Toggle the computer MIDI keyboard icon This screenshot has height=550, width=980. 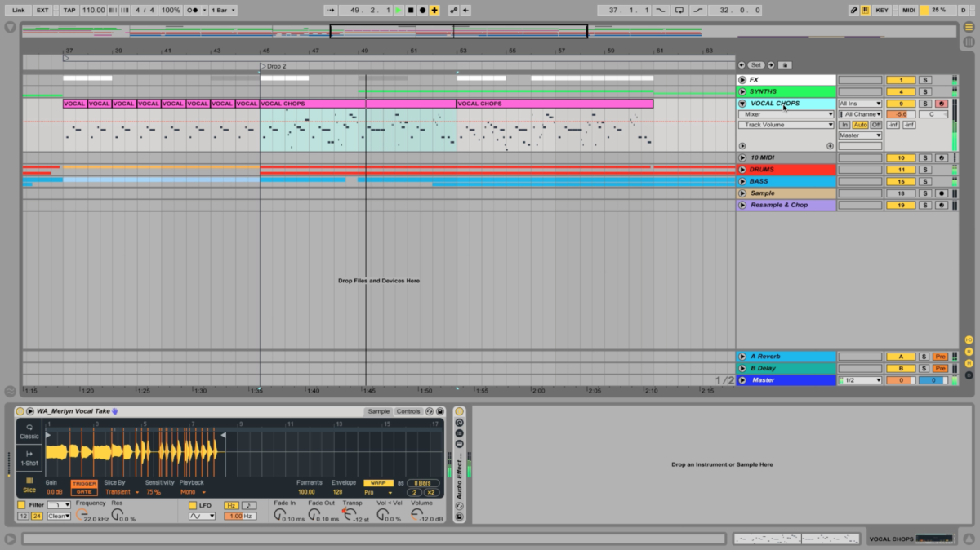click(866, 10)
